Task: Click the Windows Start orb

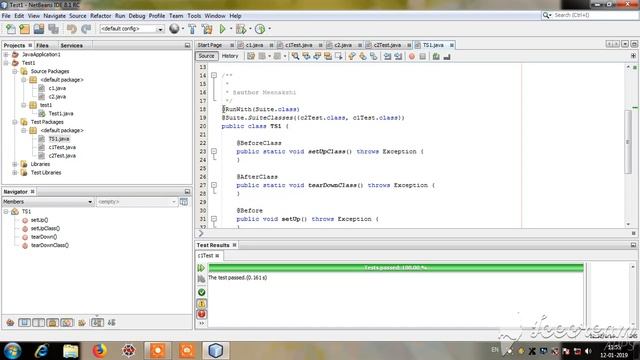Action: pyautogui.click(x=13, y=351)
